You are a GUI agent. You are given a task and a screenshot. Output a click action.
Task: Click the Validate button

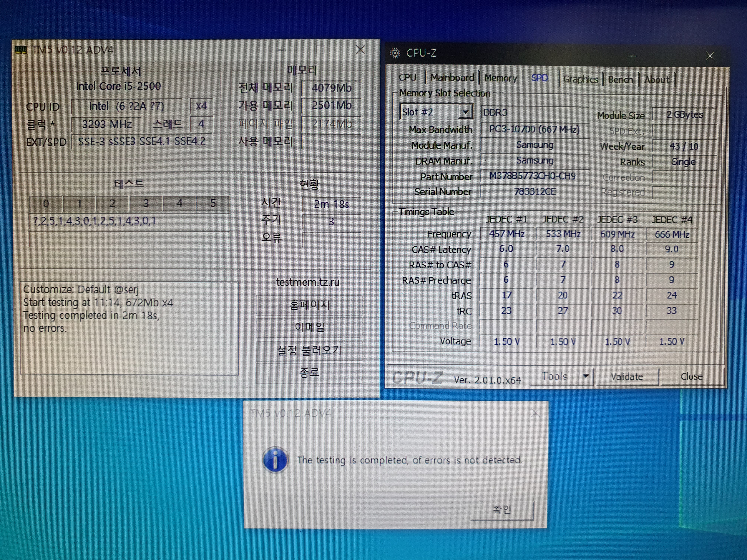627,376
